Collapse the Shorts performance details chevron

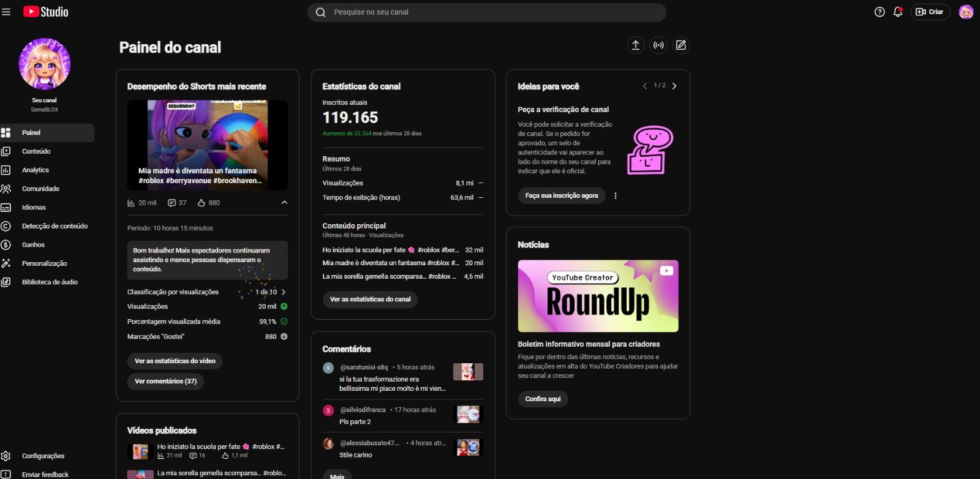[284, 203]
